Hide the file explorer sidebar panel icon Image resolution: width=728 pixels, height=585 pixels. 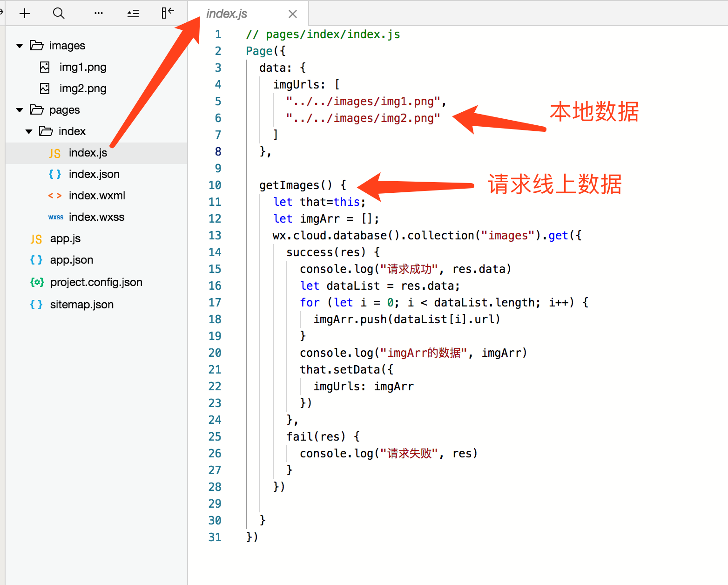[x=168, y=13]
